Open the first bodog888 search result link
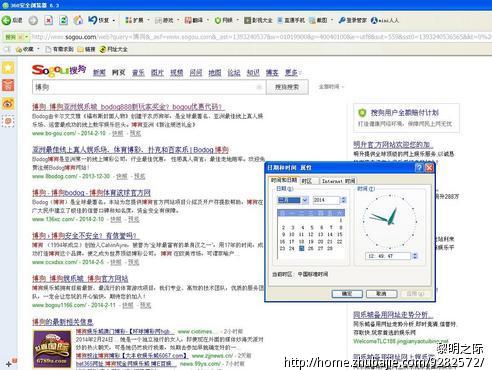Viewport: 492px width, 370px height. (128, 107)
